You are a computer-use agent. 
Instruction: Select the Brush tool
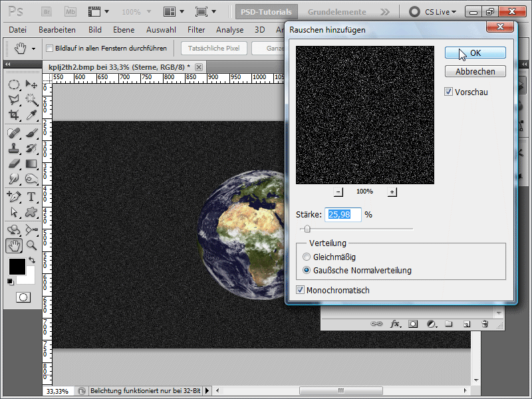(31, 133)
